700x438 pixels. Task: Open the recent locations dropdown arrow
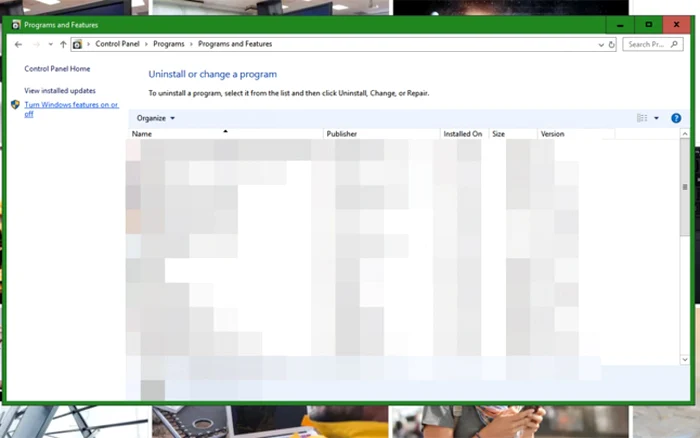pos(50,44)
